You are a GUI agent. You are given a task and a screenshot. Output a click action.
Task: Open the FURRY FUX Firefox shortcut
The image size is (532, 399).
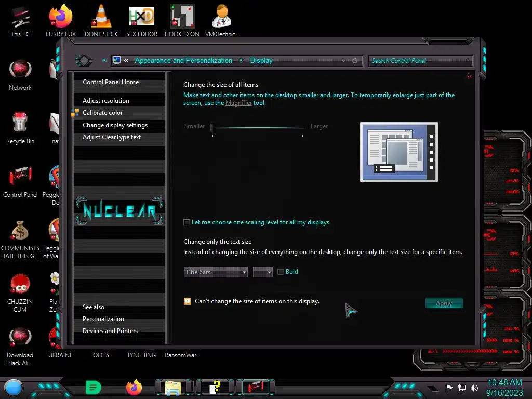tap(60, 20)
